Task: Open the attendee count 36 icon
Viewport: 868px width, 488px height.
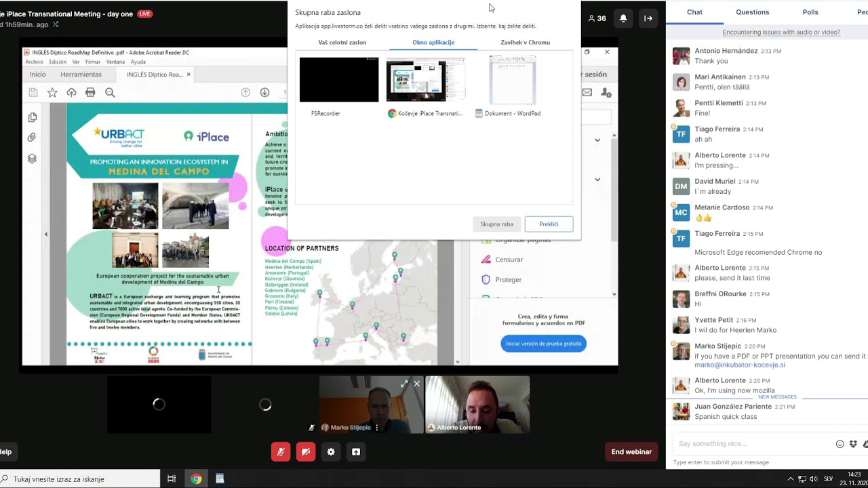Action: 597,18
